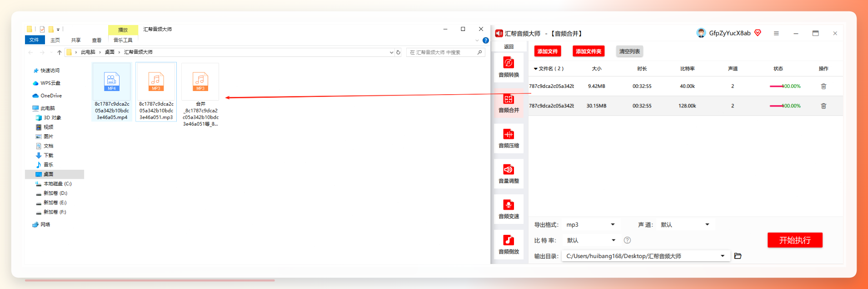Viewport: 868px width, 289px height.
Task: Collapse the Explorer ribbon chevron
Action: [477, 41]
